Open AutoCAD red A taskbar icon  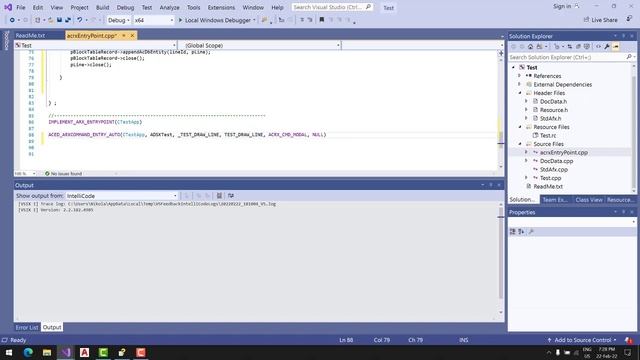84,352
